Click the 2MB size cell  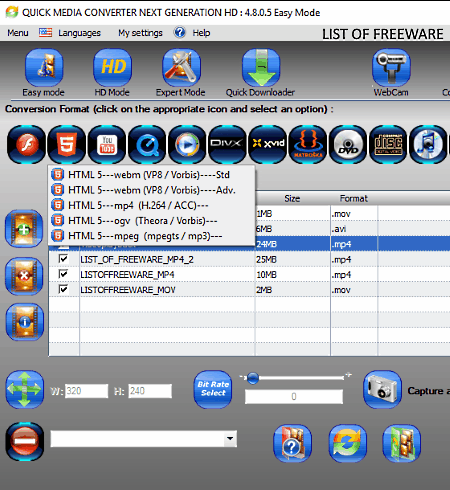tap(293, 290)
